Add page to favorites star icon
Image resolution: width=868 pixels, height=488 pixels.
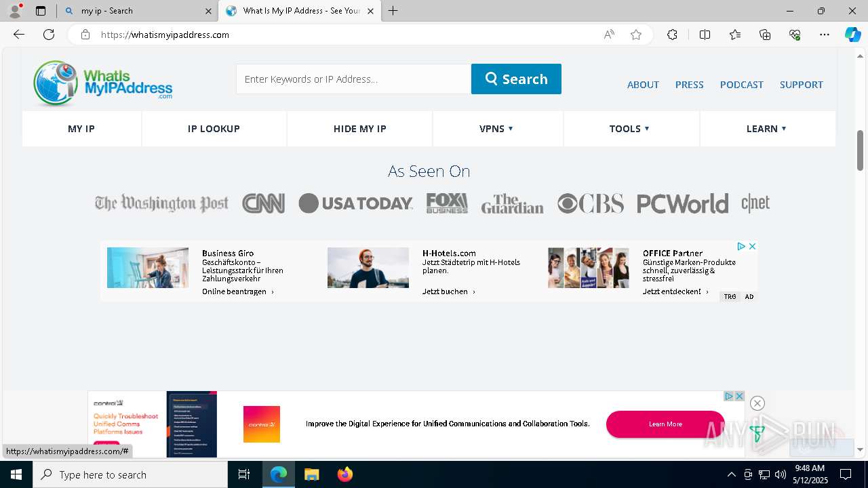point(636,35)
